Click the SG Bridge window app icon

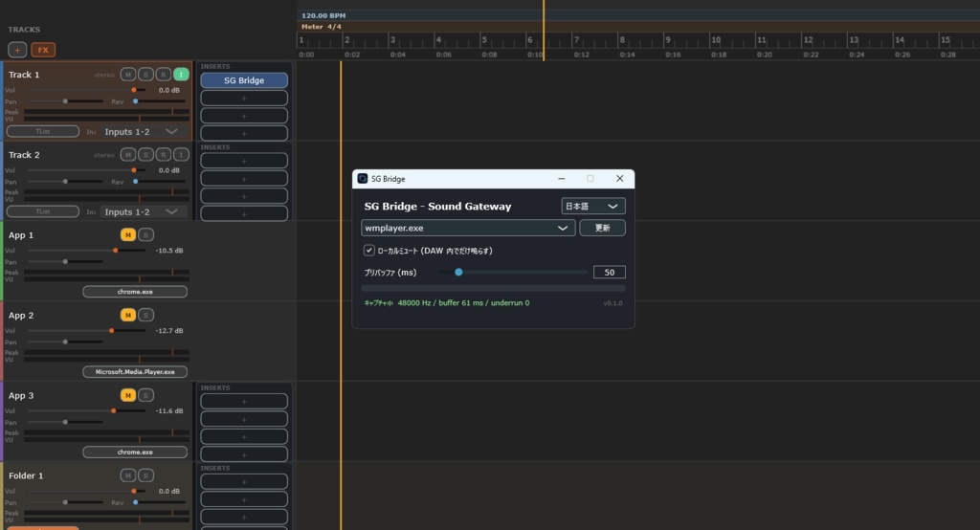pyautogui.click(x=363, y=179)
